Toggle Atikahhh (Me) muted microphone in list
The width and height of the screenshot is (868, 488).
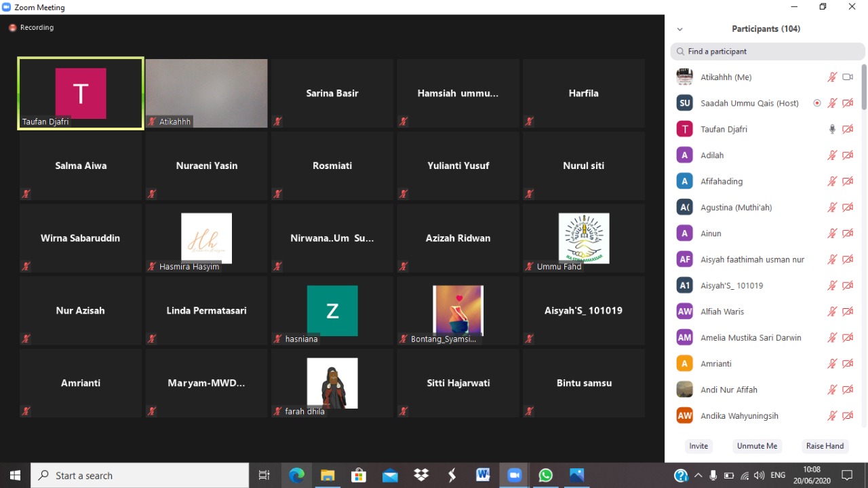coord(832,77)
